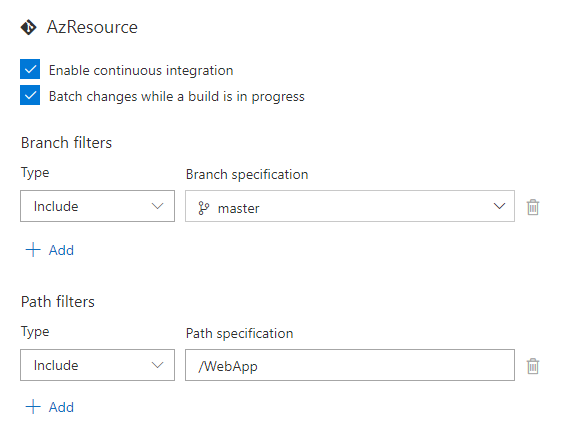Click the plus icon under Branch filters
The width and height of the screenshot is (587, 434).
point(33,250)
